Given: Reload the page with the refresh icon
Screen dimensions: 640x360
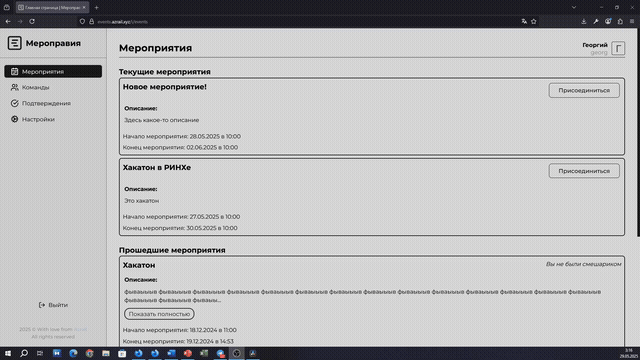Looking at the screenshot, I should (x=32, y=21).
